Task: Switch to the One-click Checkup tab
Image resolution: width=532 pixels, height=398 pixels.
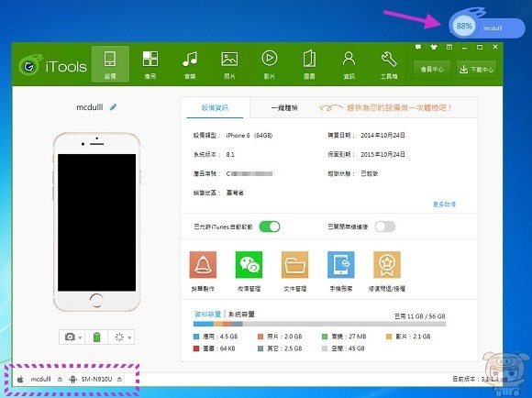Action: (284, 108)
